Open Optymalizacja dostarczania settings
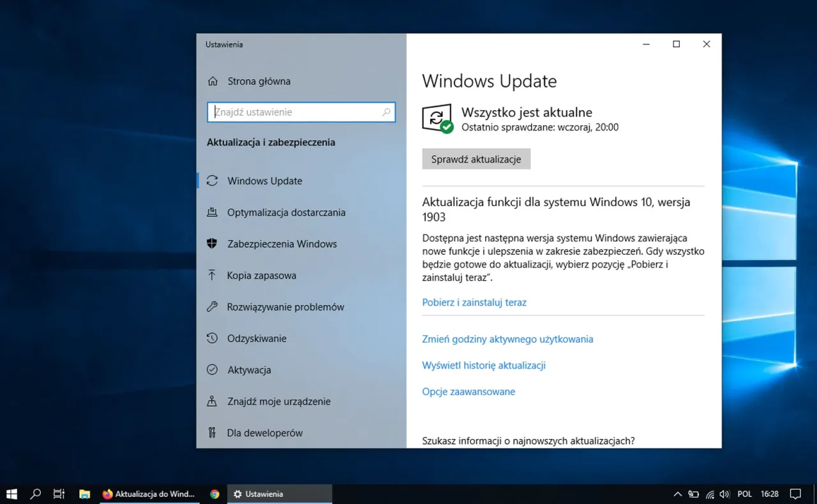The height and width of the screenshot is (504, 817). point(286,212)
